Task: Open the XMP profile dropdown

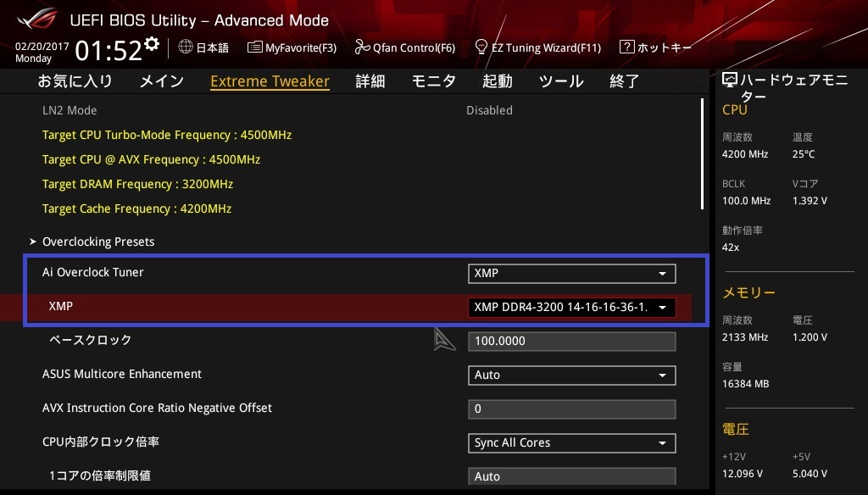Action: pyautogui.click(x=572, y=308)
